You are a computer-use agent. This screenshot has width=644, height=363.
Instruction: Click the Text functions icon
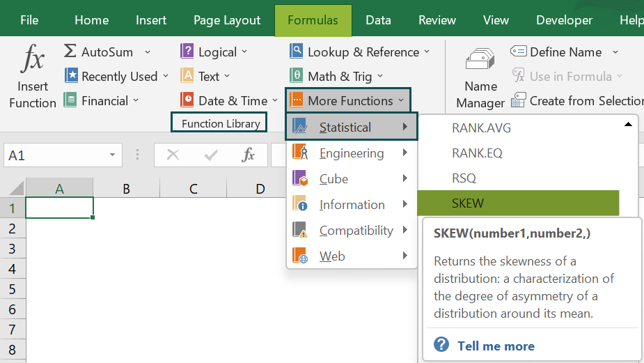coord(187,76)
